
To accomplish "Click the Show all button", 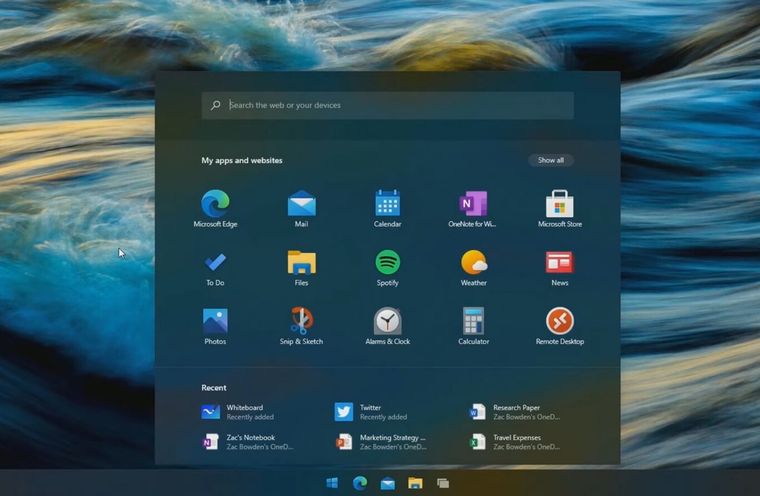I will point(551,160).
